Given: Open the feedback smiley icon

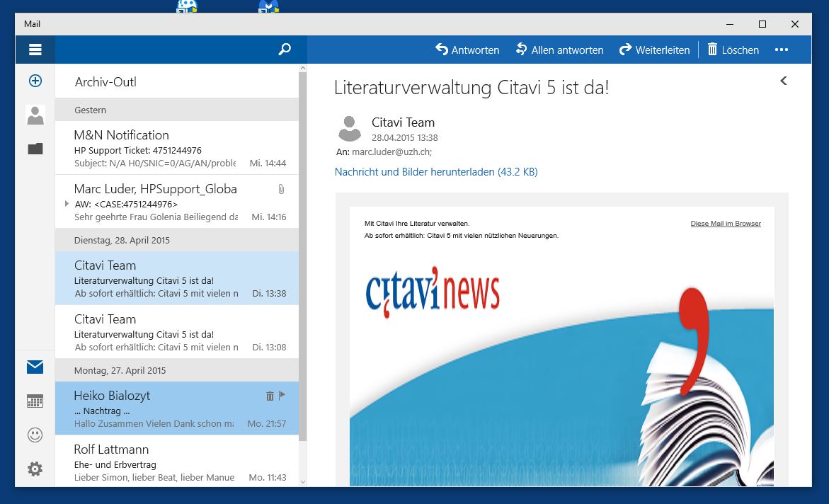Looking at the screenshot, I should (35, 435).
